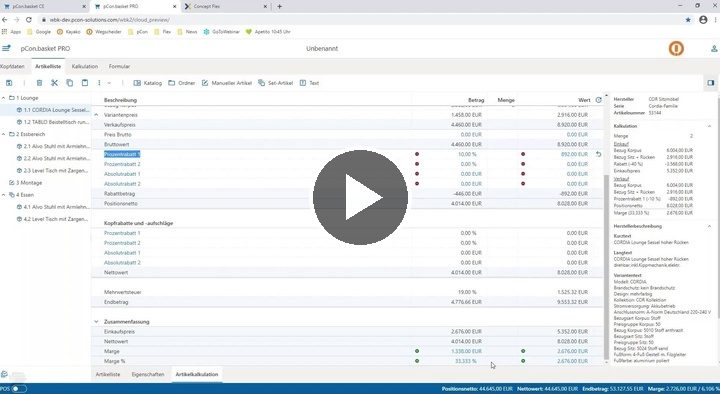Collapse the Variantenpreis row group

tap(96, 115)
